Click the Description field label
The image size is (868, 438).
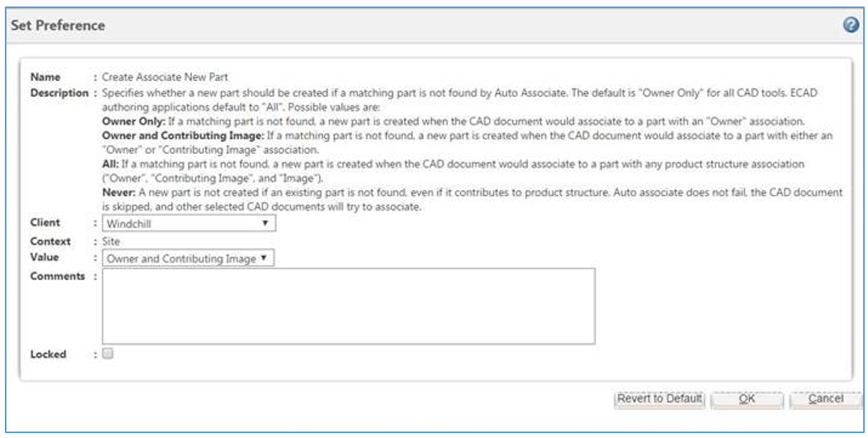pyautogui.click(x=58, y=93)
